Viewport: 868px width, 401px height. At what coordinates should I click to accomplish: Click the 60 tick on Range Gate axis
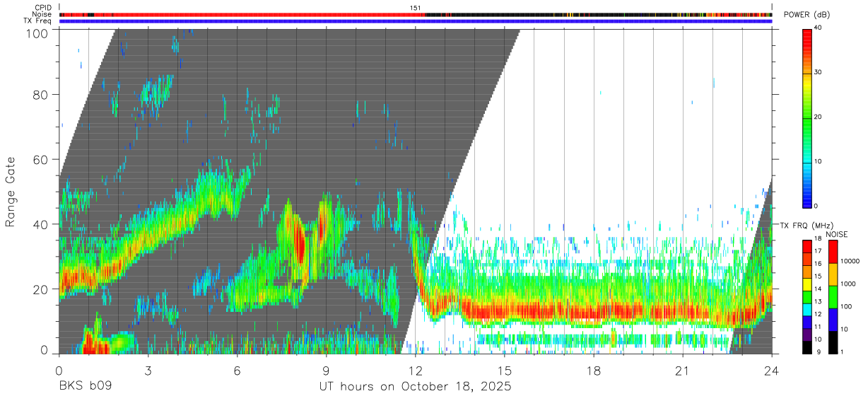41,160
